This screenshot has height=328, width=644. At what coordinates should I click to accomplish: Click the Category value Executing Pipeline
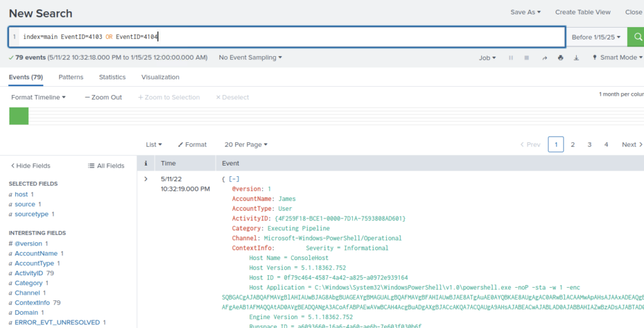coord(299,229)
